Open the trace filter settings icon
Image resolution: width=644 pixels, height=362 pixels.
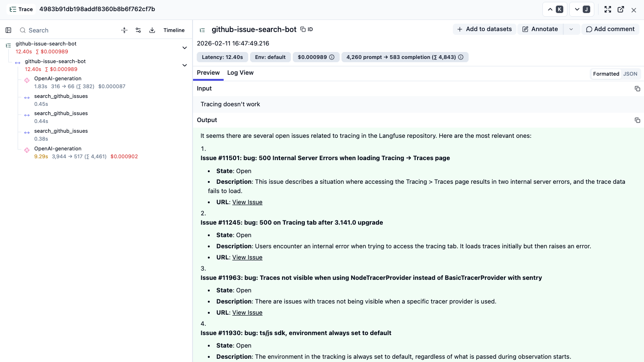click(x=138, y=30)
